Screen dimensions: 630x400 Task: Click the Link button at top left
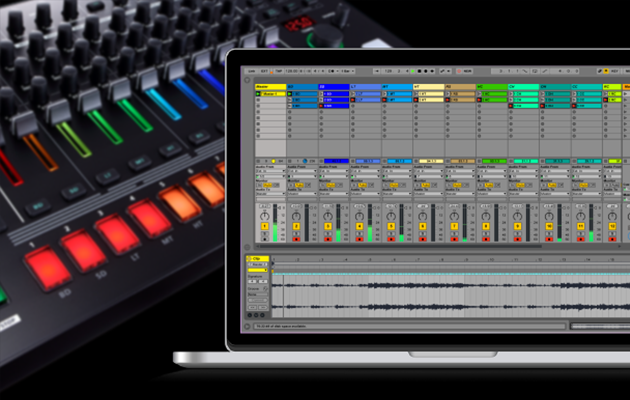coord(253,72)
